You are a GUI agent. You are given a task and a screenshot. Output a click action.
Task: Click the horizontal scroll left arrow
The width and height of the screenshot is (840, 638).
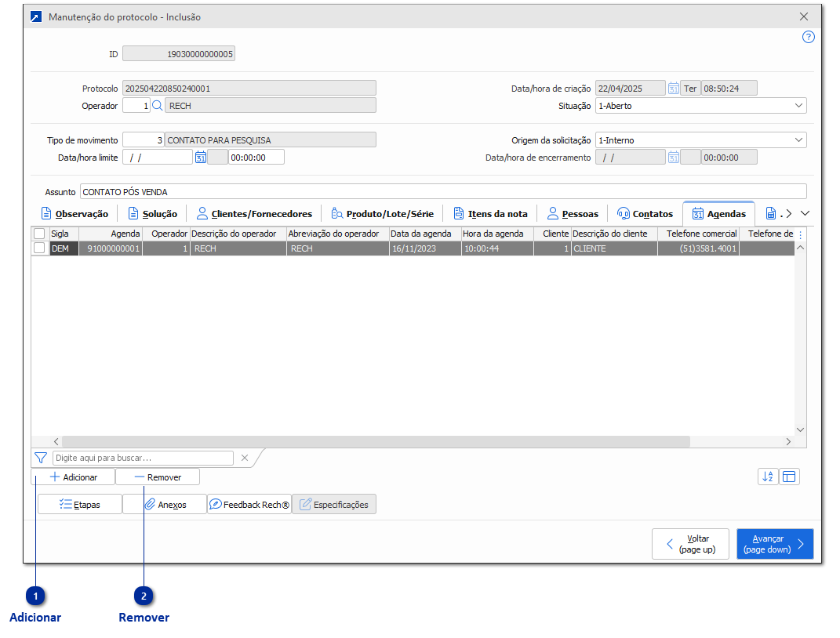(56, 441)
